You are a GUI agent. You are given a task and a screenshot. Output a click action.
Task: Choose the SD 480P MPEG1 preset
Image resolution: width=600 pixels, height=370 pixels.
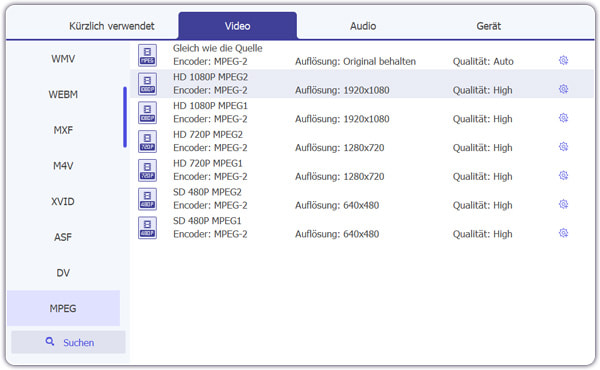[362, 228]
